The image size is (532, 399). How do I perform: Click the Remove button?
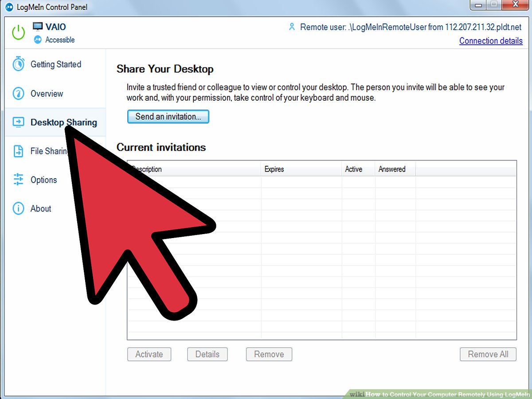(x=269, y=354)
